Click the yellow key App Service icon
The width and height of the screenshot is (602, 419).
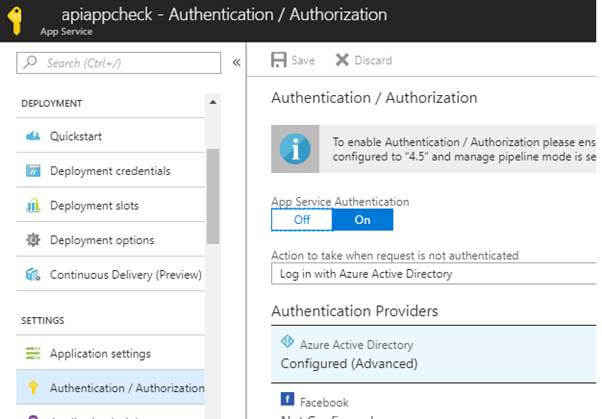15,21
